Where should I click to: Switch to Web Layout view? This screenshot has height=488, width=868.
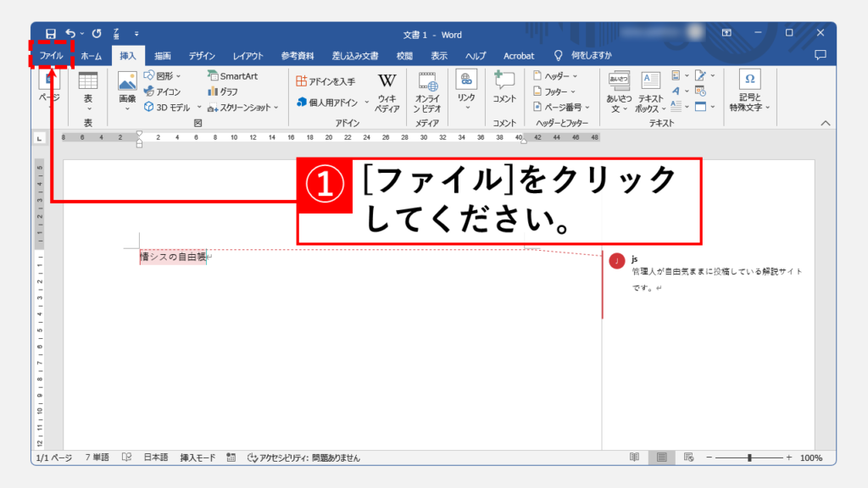pos(688,457)
